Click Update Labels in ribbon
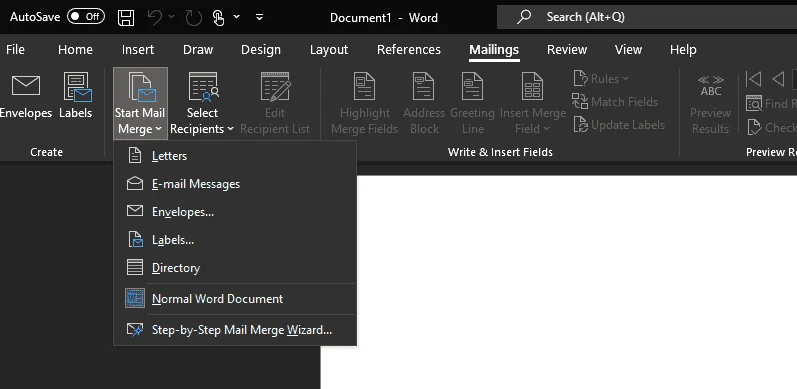 pos(619,125)
